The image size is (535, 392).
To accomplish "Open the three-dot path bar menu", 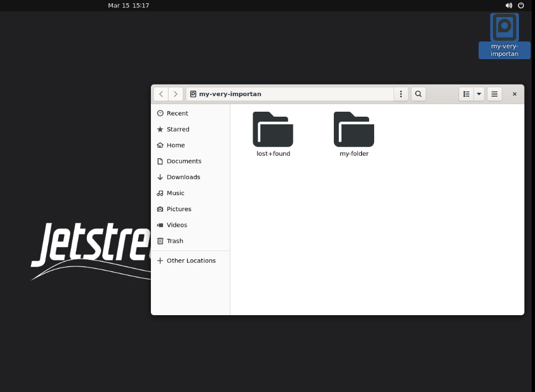I will [x=401, y=94].
